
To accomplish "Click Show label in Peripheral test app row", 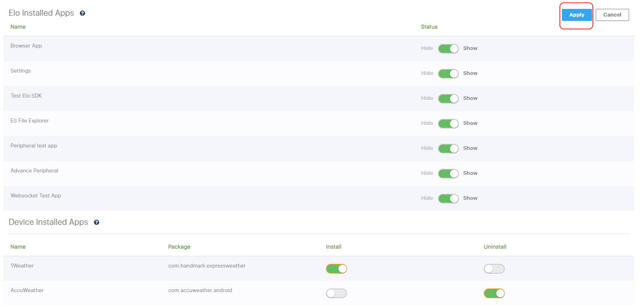I will pos(470,148).
